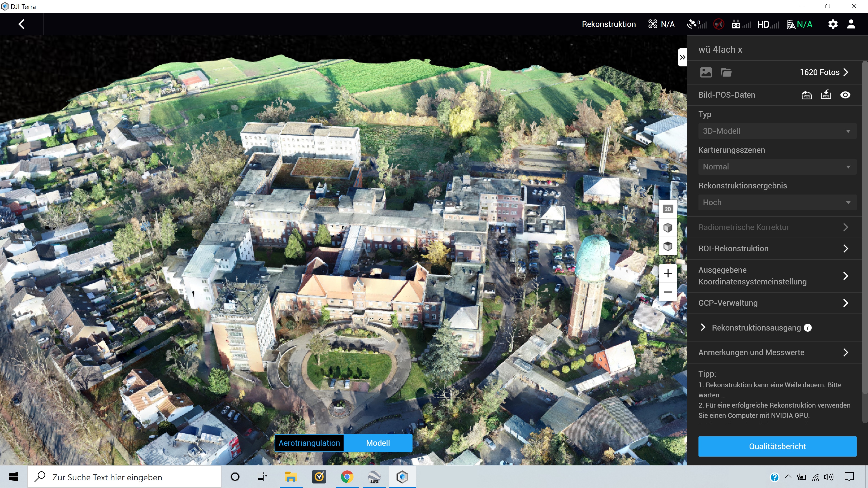Add photos using the image icon
The width and height of the screenshot is (868, 488).
705,72
